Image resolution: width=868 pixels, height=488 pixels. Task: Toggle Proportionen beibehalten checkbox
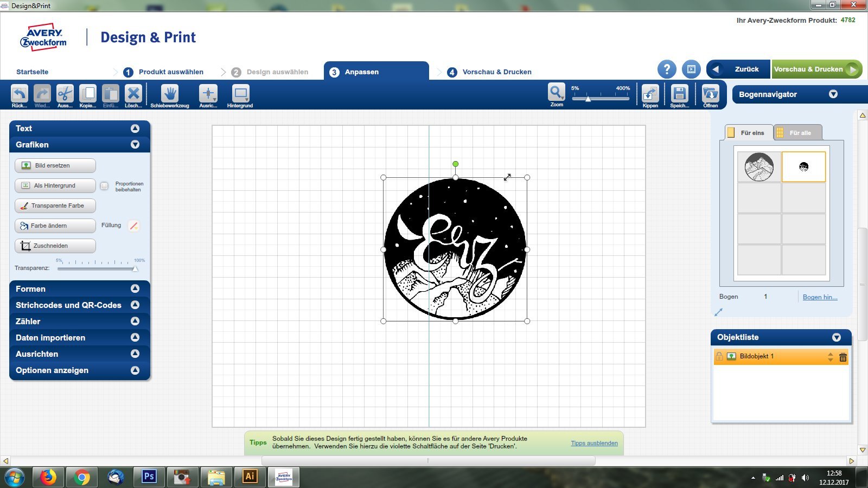click(x=104, y=186)
